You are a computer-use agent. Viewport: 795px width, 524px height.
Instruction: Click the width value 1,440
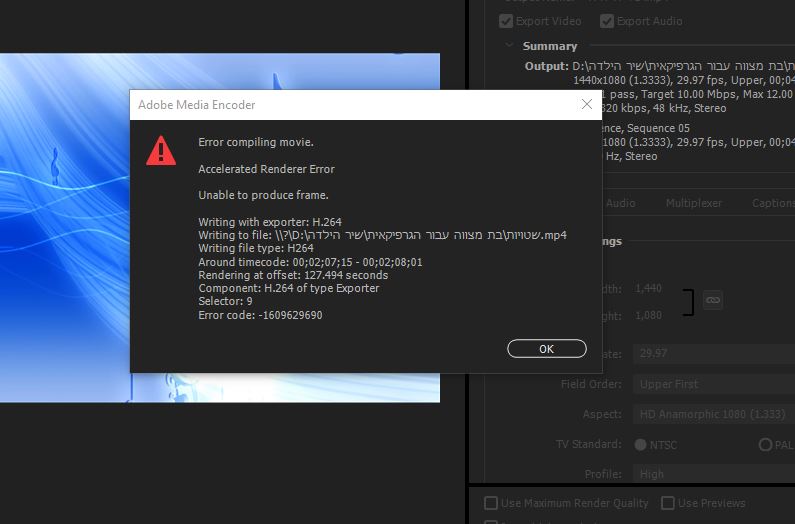(648, 289)
